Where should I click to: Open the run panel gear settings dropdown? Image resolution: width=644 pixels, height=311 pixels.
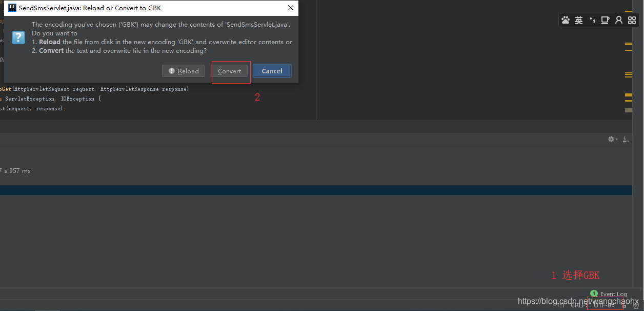tap(613, 139)
